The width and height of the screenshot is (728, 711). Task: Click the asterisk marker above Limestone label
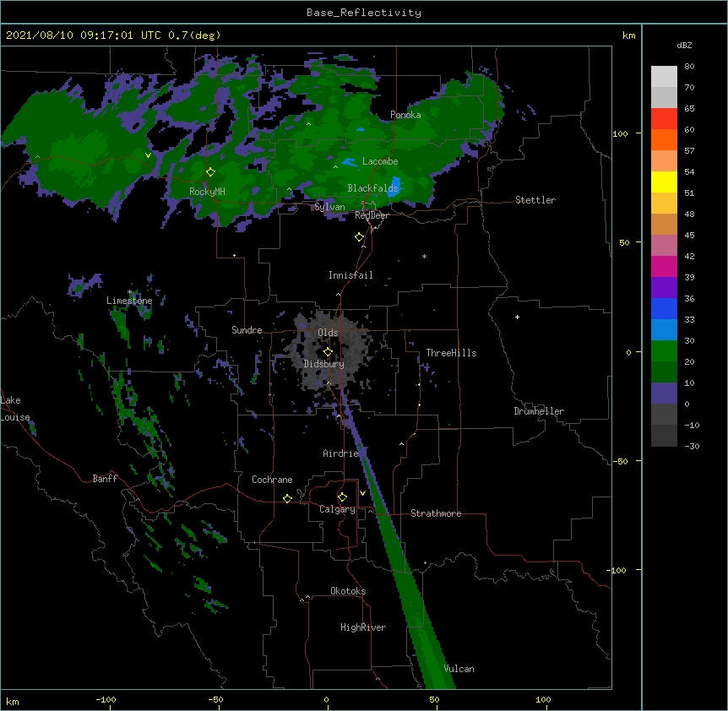pos(130,292)
